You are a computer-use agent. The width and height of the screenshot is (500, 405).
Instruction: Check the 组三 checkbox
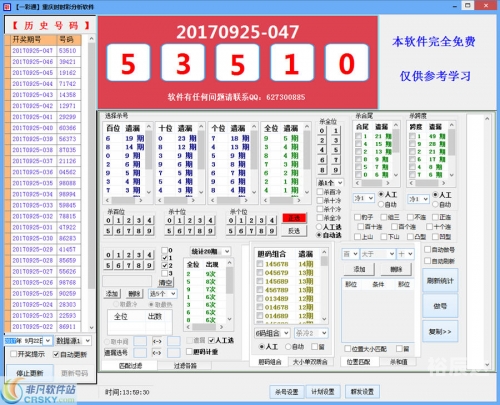pyautogui.click(x=384, y=217)
